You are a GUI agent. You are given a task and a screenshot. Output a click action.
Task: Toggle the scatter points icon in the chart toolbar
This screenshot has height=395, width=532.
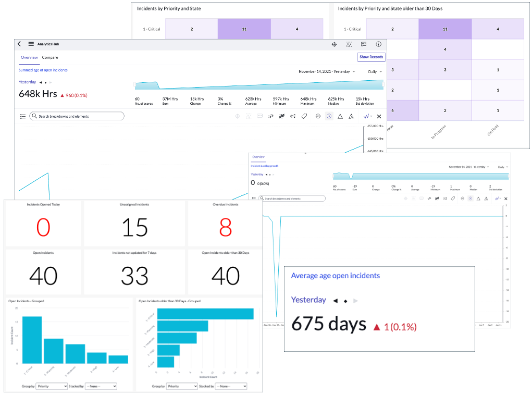[x=270, y=116]
